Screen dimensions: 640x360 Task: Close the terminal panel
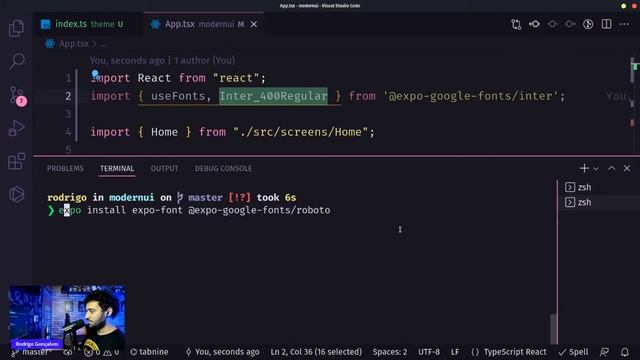pos(627,168)
